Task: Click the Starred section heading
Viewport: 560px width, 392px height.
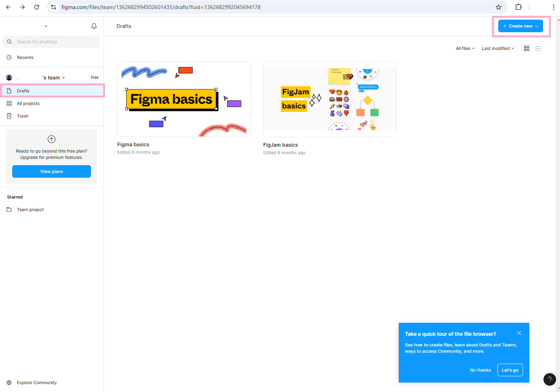Action: click(x=15, y=197)
